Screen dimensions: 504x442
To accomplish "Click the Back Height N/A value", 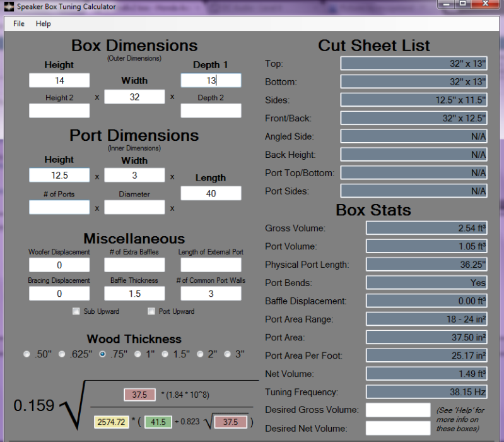I will point(414,155).
